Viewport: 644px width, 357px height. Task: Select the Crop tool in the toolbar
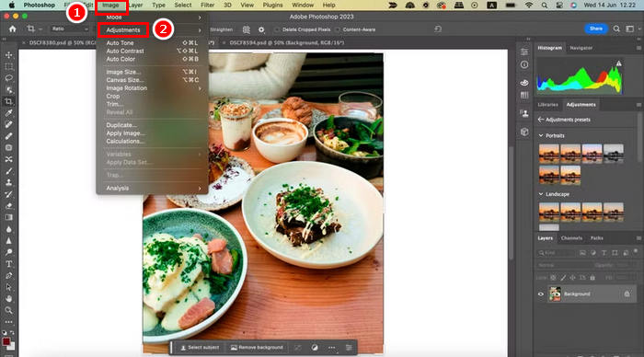coord(8,101)
